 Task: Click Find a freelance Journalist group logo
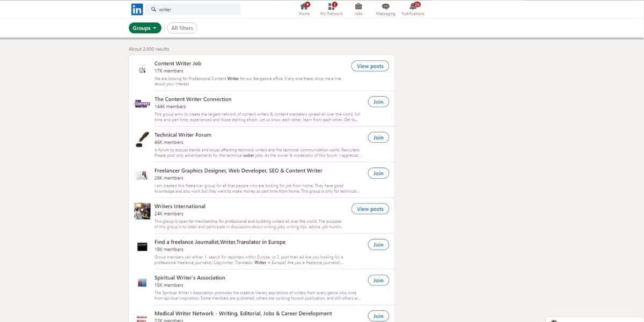[142, 246]
